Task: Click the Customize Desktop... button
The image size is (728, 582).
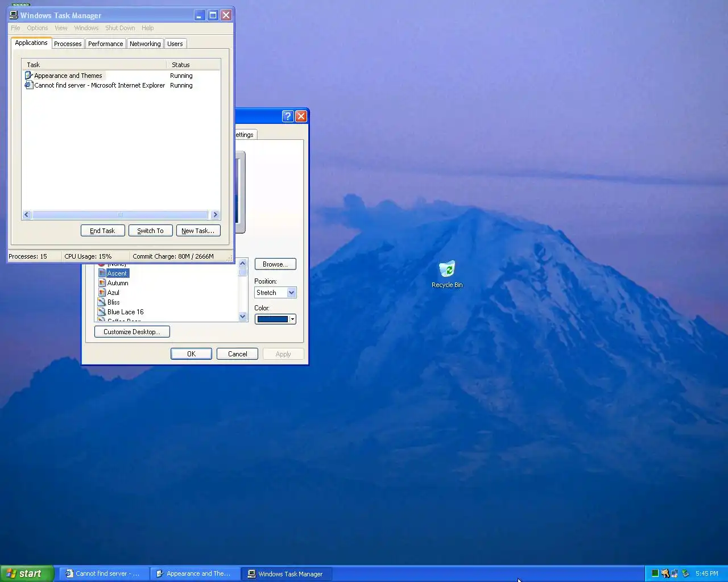Action: coord(132,331)
